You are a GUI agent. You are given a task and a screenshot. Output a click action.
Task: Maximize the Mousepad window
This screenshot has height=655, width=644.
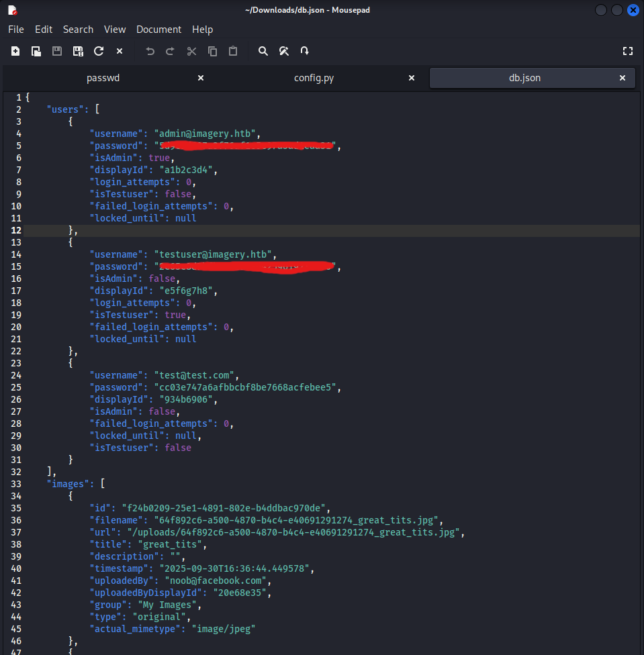617,10
